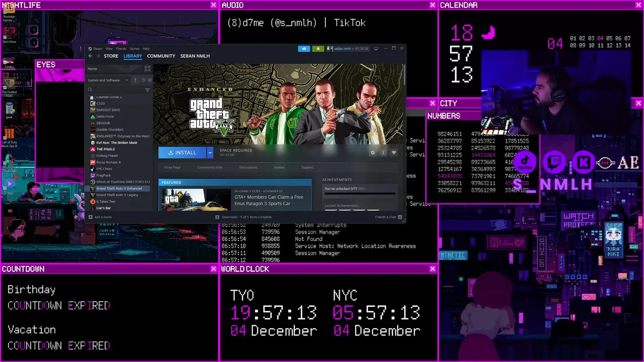Click the blue INSTALL button
This screenshot has height=362, width=644.
pyautogui.click(x=182, y=152)
